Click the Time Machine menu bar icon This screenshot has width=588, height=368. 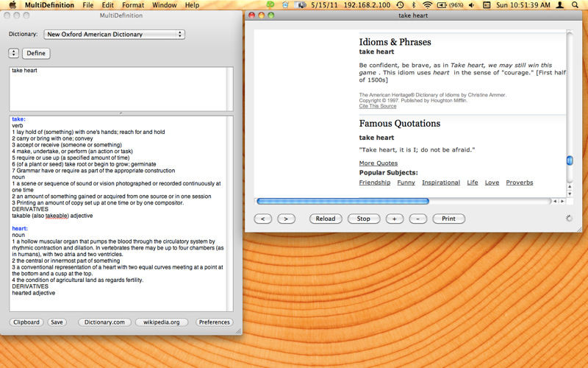[x=400, y=5]
